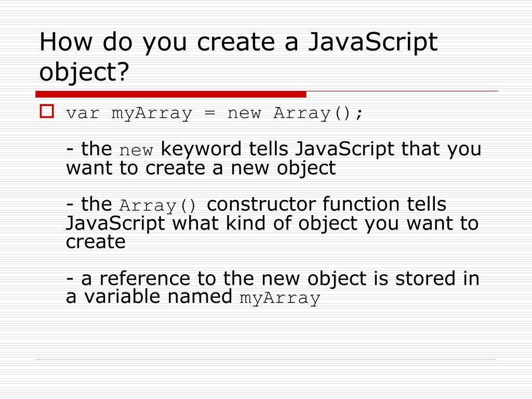The image size is (532, 399).
Task: Click the gray "myArray" at the end of the slide
Action: coord(280,299)
